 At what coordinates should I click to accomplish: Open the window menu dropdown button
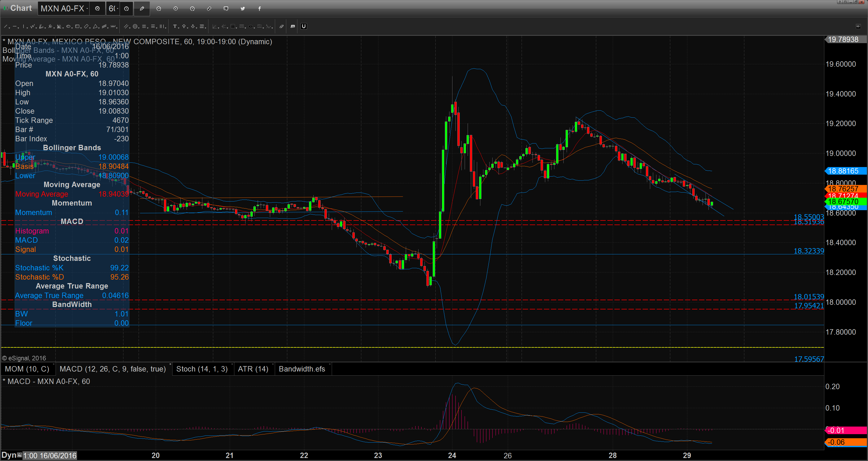pos(845,2)
